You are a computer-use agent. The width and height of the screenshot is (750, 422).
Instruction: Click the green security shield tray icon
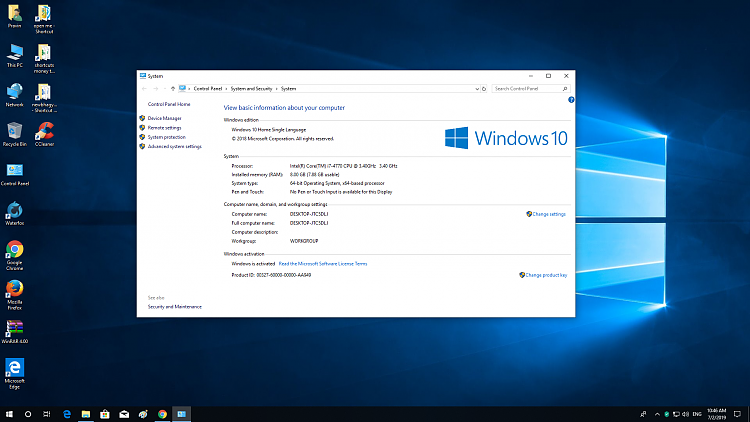pyautogui.click(x=666, y=414)
